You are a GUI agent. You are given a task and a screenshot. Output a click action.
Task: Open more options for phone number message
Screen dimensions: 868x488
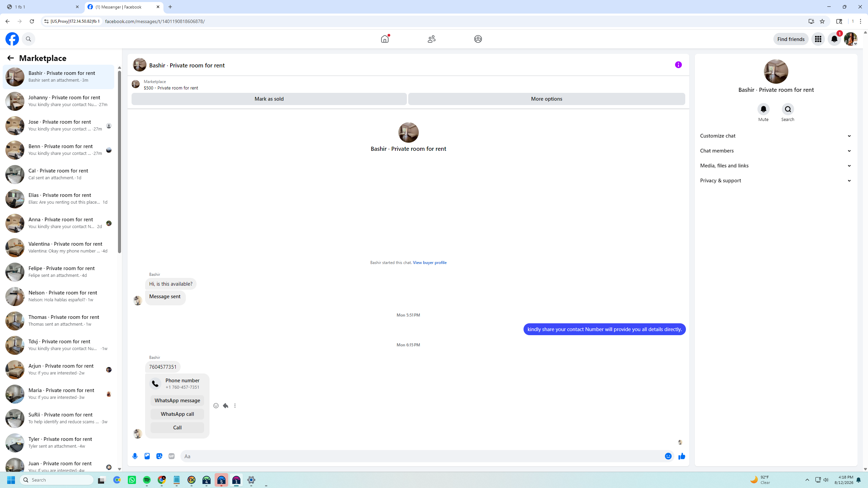tap(235, 406)
